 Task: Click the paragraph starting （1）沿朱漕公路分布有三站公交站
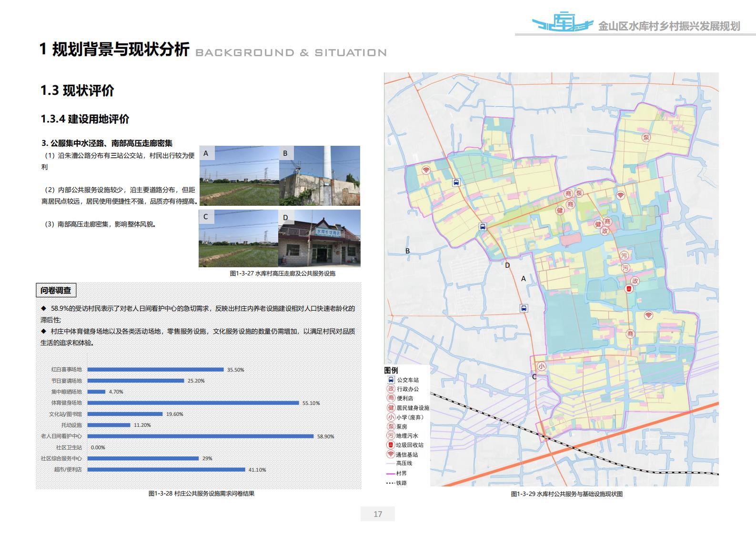[118, 161]
